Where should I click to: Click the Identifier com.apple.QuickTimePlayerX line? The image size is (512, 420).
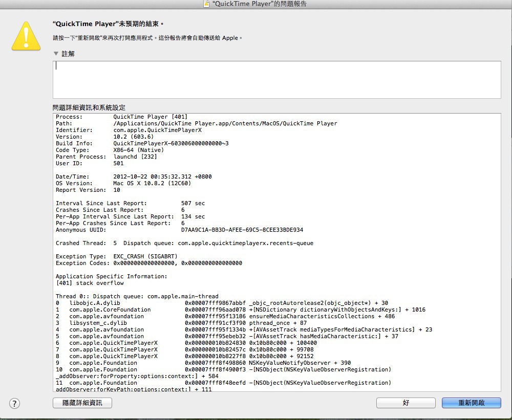pos(129,130)
